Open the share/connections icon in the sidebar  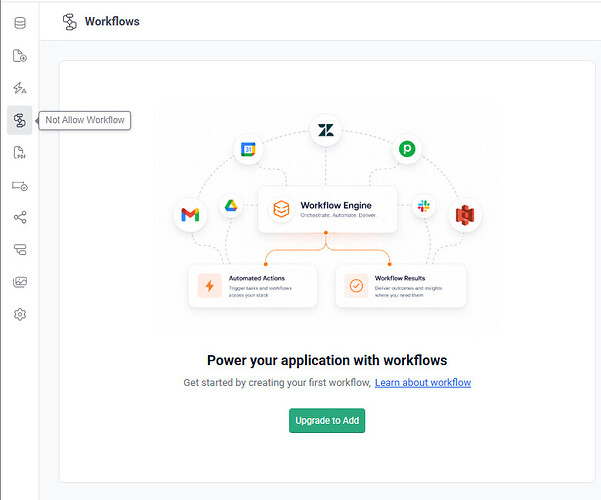(20, 217)
